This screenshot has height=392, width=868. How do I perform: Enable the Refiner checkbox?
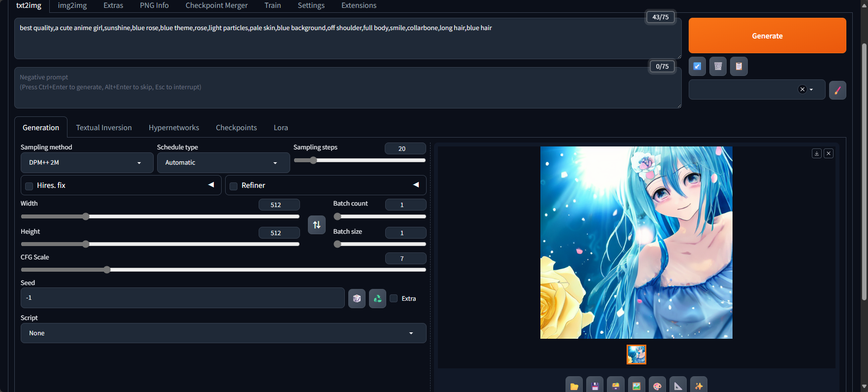[x=234, y=186]
